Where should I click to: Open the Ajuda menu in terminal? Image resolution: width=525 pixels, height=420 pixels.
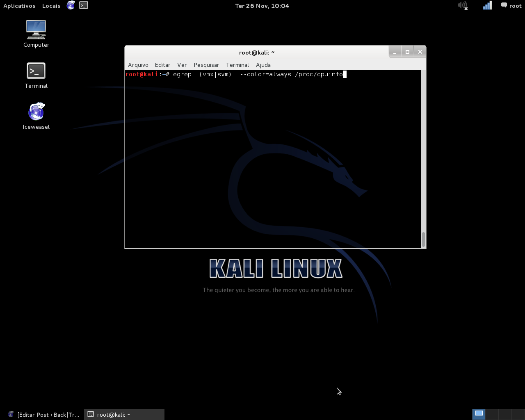[263, 65]
